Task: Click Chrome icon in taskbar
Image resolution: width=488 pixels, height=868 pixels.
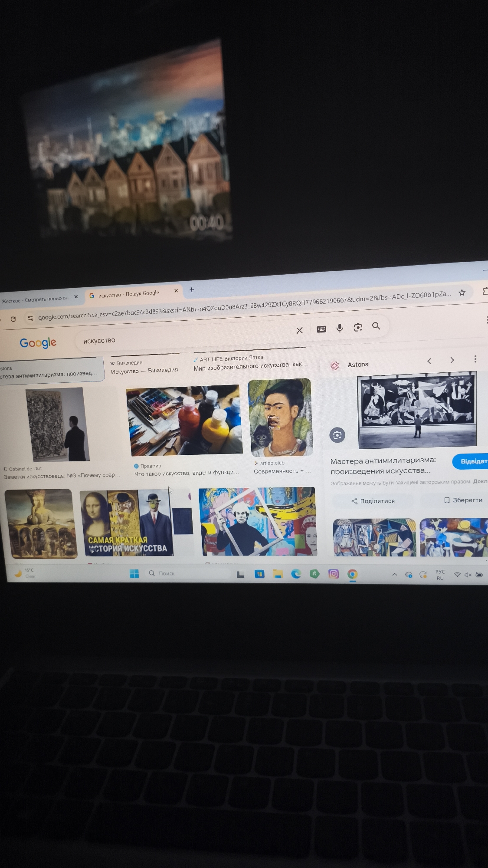Action: click(x=353, y=574)
